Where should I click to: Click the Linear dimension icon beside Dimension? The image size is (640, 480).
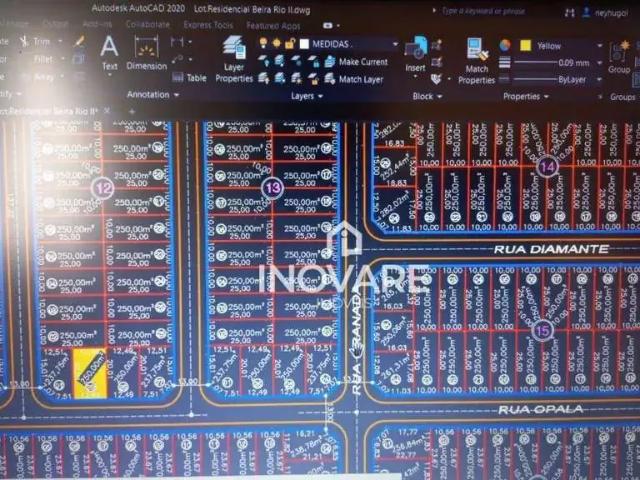[x=177, y=42]
